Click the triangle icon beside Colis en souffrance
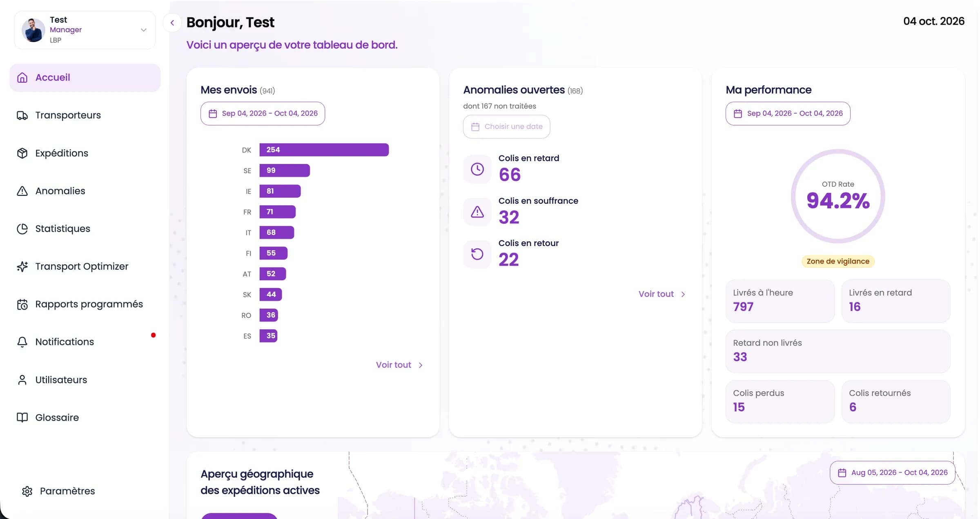Viewport: 980px width, 519px height. tap(477, 212)
